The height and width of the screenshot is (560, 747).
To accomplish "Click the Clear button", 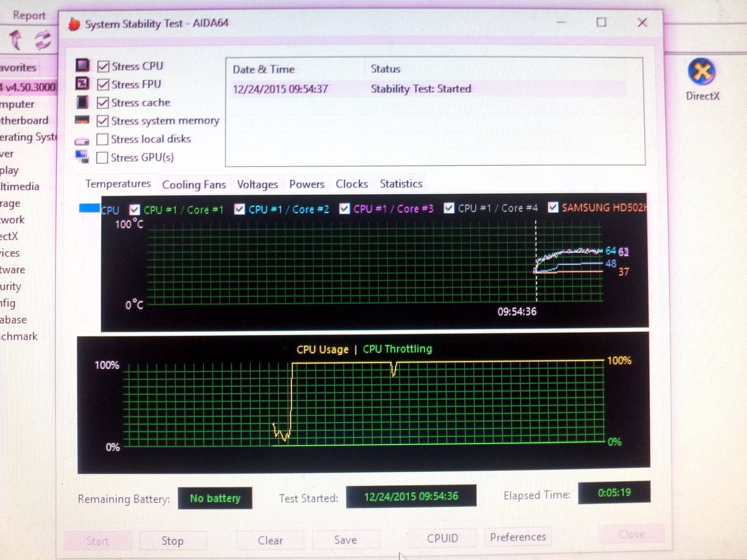I will pos(270,540).
